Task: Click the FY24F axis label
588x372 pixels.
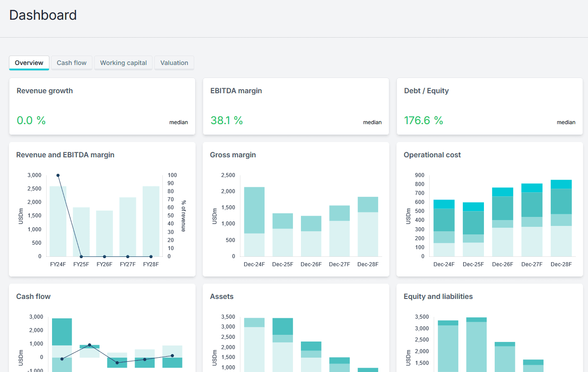Action: 58,264
